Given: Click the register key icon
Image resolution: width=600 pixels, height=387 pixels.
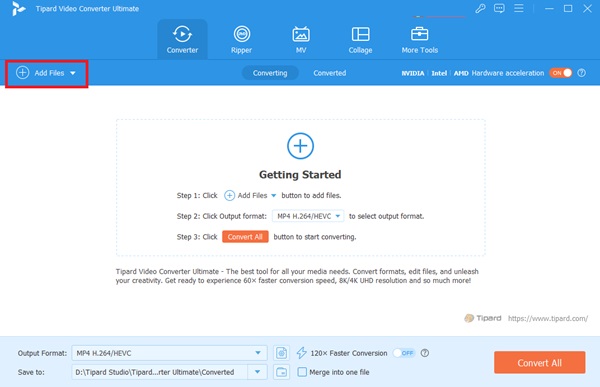Looking at the screenshot, I should click(480, 8).
